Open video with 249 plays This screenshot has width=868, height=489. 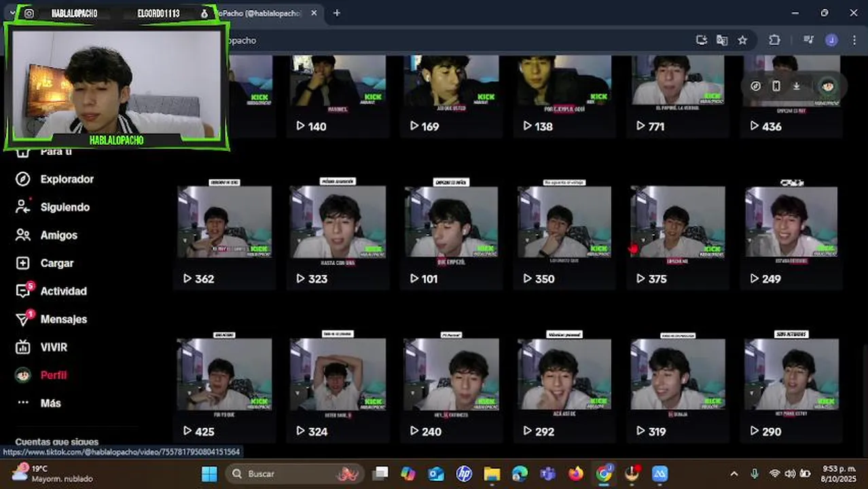(792, 236)
